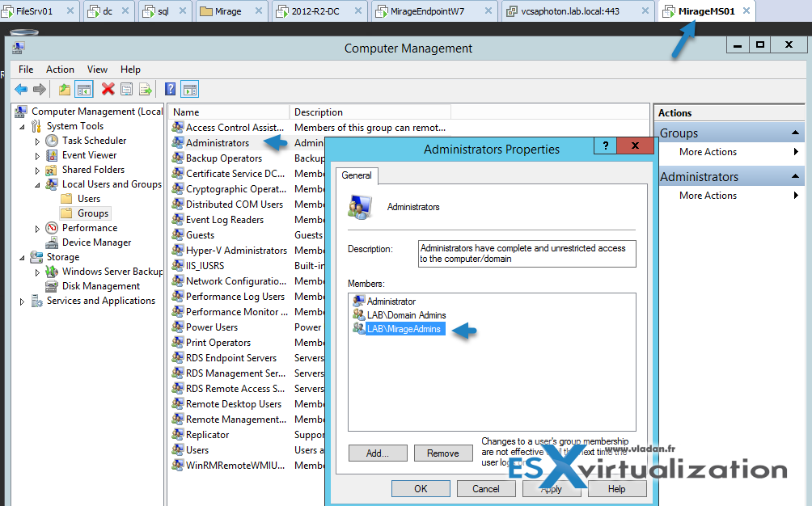Click the Properties toolbar icon

[126, 90]
